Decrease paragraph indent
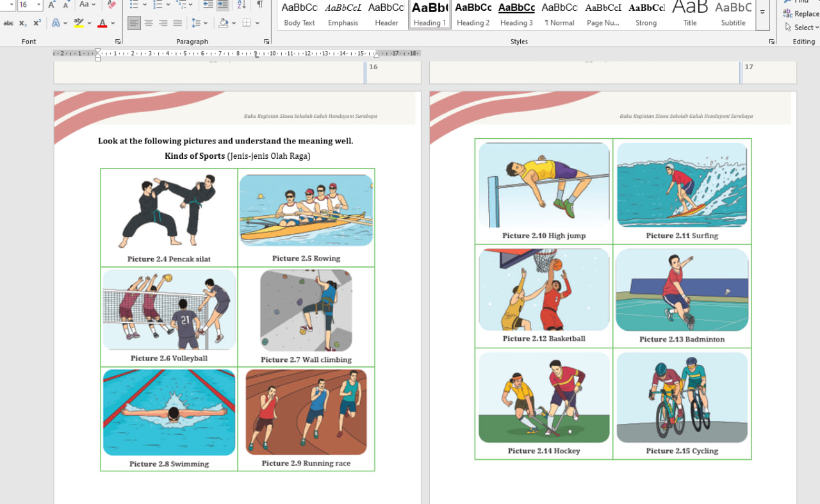This screenshot has height=504, width=820. 208,4
